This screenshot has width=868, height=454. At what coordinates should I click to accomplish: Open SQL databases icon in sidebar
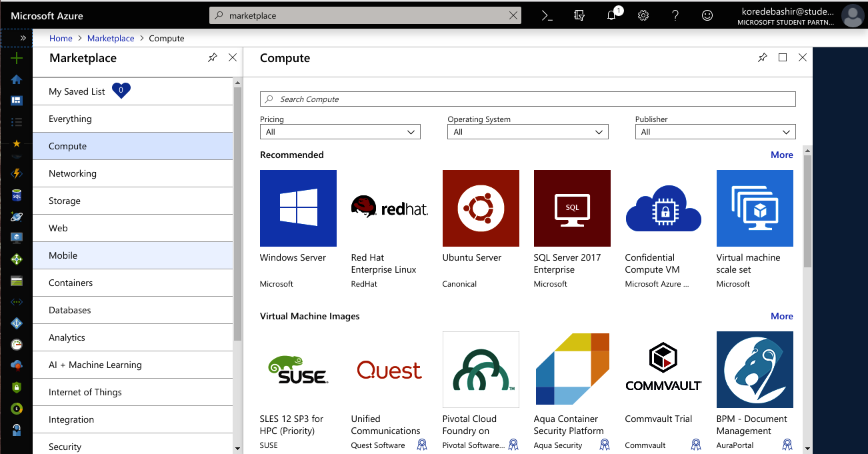coord(17,195)
